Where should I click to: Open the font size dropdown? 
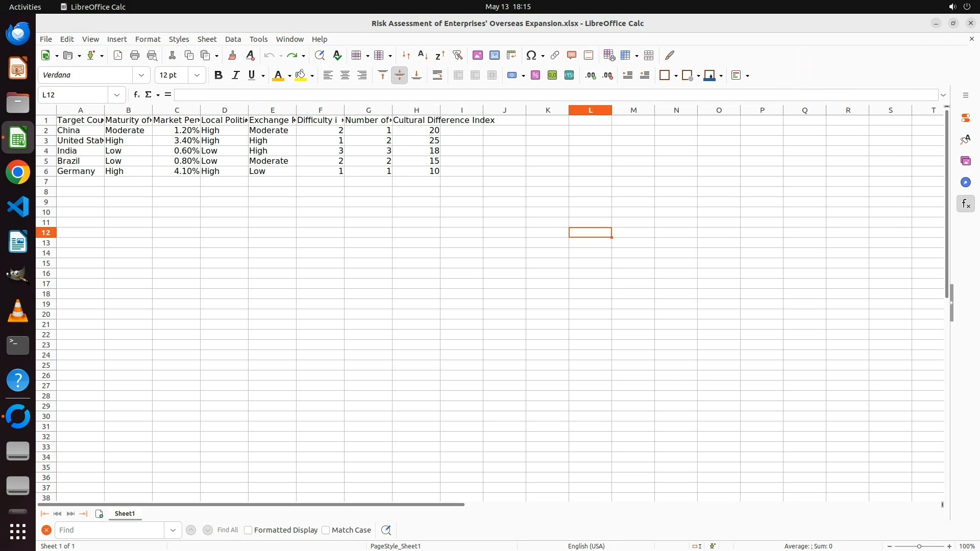coord(197,76)
